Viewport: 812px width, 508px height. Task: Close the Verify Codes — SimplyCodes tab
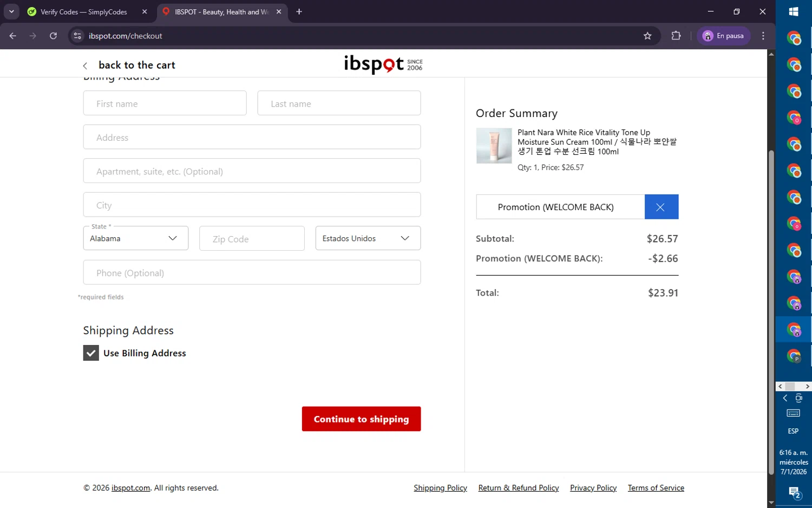(145, 11)
